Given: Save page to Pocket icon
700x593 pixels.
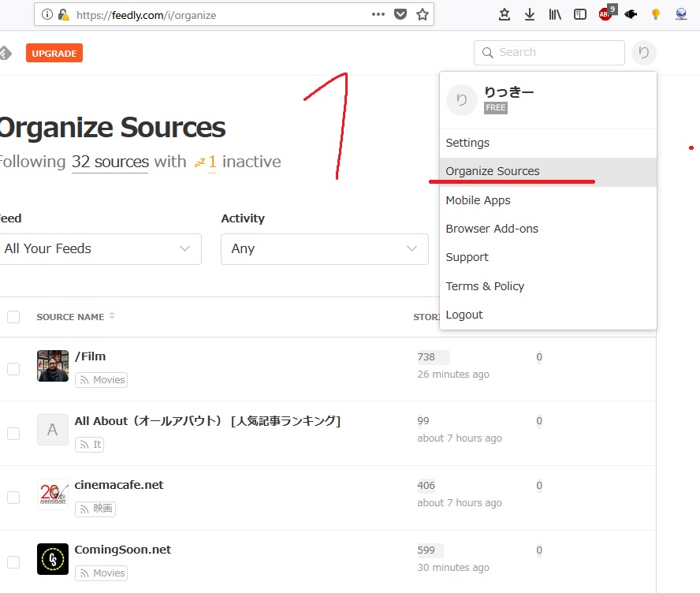Looking at the screenshot, I should [x=400, y=14].
